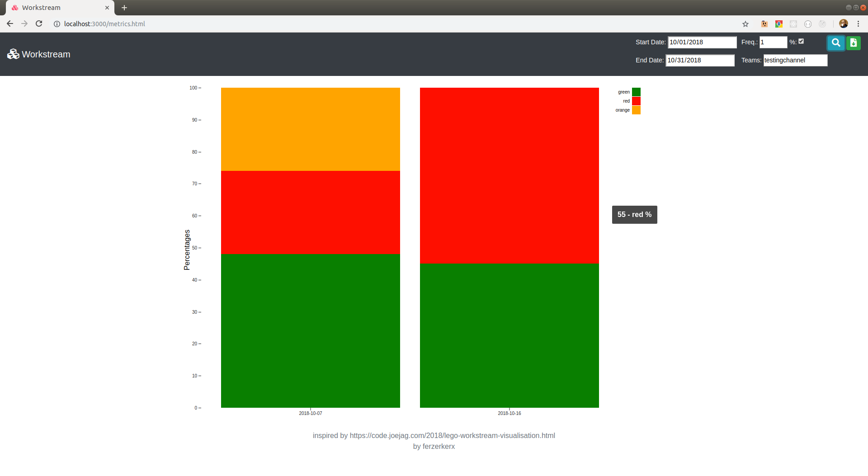The width and height of the screenshot is (868, 476).
Task: Reload the metrics page
Action: click(x=39, y=24)
